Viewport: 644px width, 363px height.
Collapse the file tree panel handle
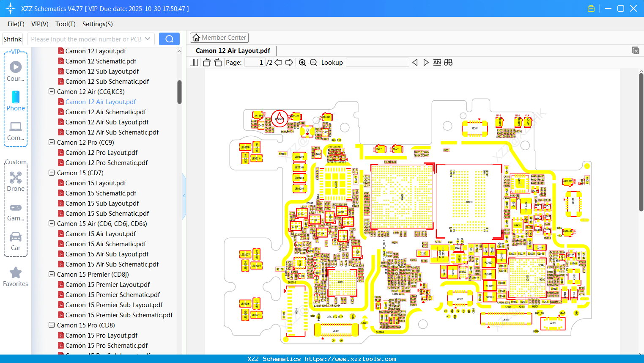184,196
